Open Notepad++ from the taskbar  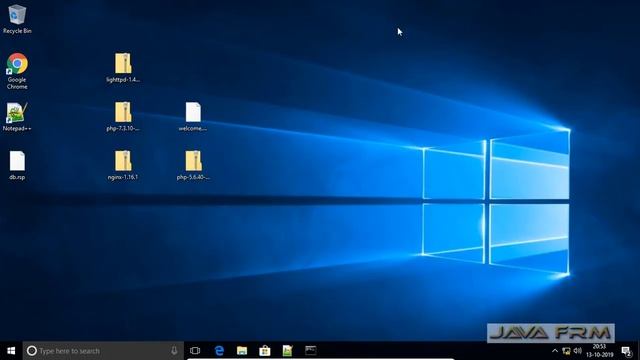coord(287,351)
